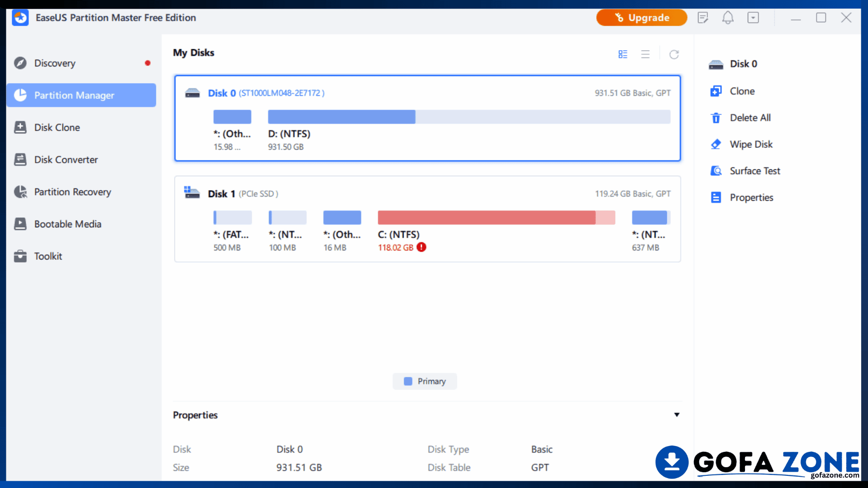Open notifications bell
Viewport: 868px width, 488px height.
click(728, 18)
